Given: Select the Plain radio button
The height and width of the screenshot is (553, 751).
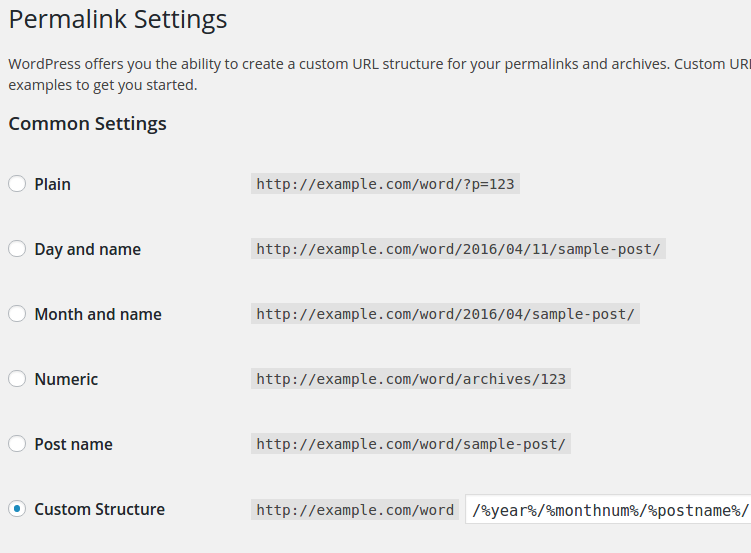Looking at the screenshot, I should point(17,184).
